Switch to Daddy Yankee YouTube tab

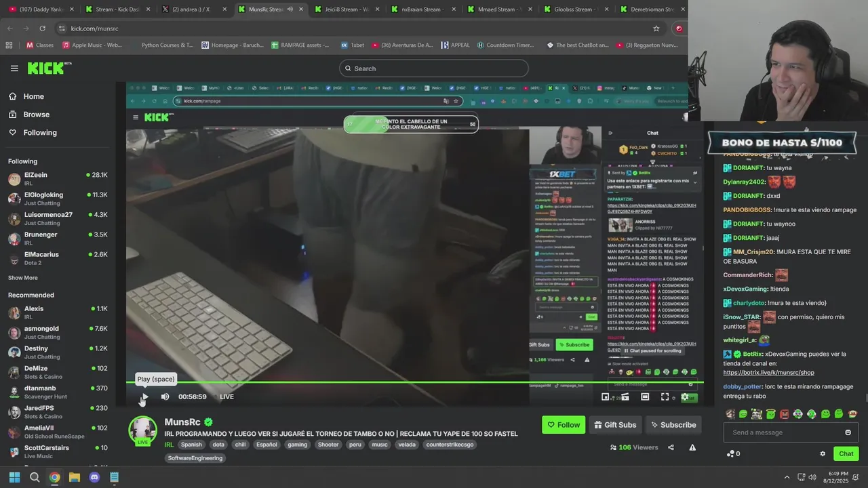click(41, 9)
